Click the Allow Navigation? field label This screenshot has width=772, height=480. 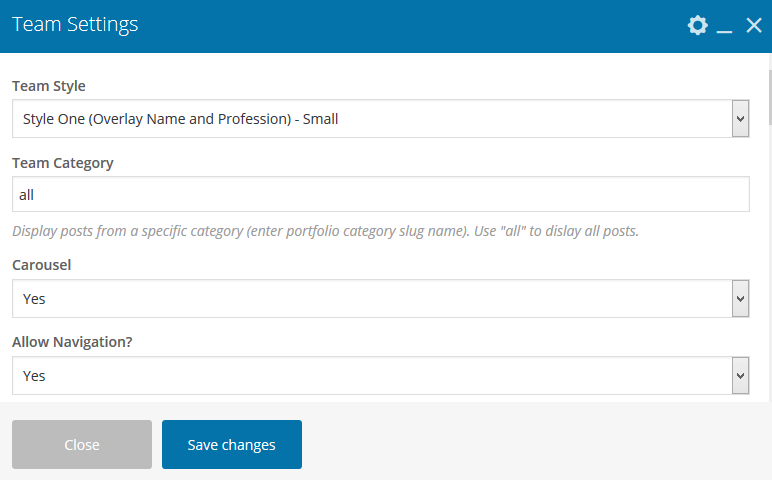click(73, 342)
